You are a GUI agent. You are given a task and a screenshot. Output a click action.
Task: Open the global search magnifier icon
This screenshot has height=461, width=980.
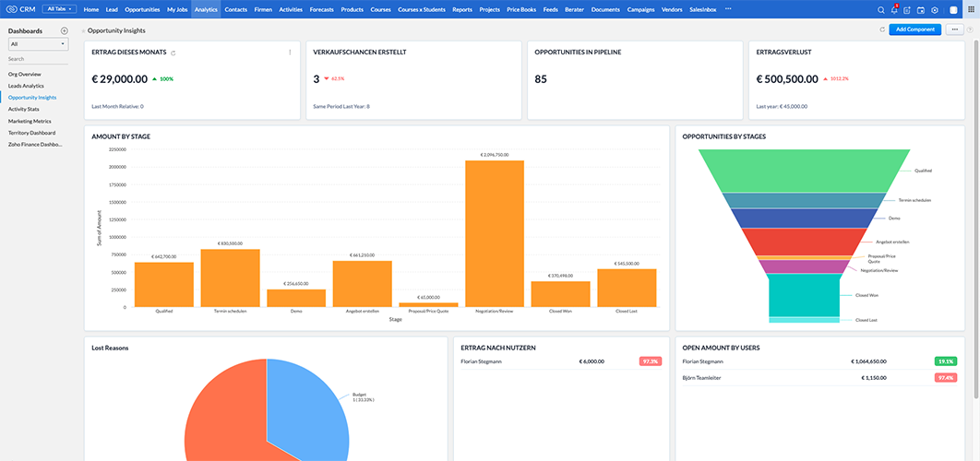pyautogui.click(x=881, y=10)
